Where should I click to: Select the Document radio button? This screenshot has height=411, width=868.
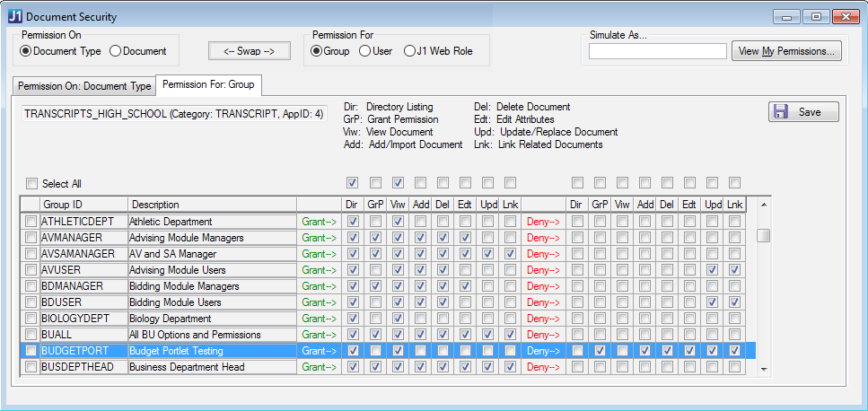coord(116,51)
